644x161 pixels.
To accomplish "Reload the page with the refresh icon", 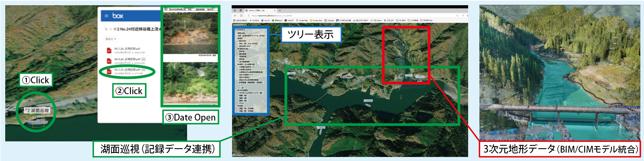I will pyautogui.click(x=241, y=16).
